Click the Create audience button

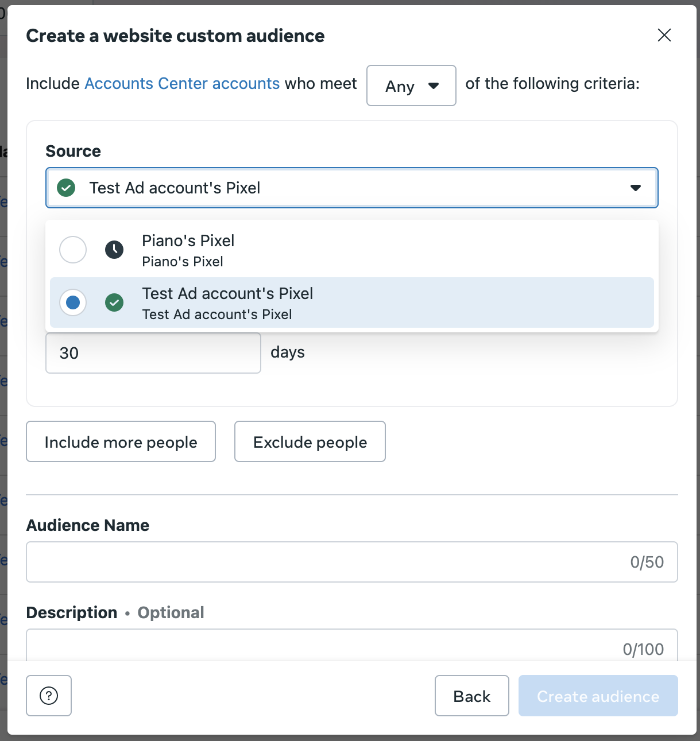tap(598, 696)
